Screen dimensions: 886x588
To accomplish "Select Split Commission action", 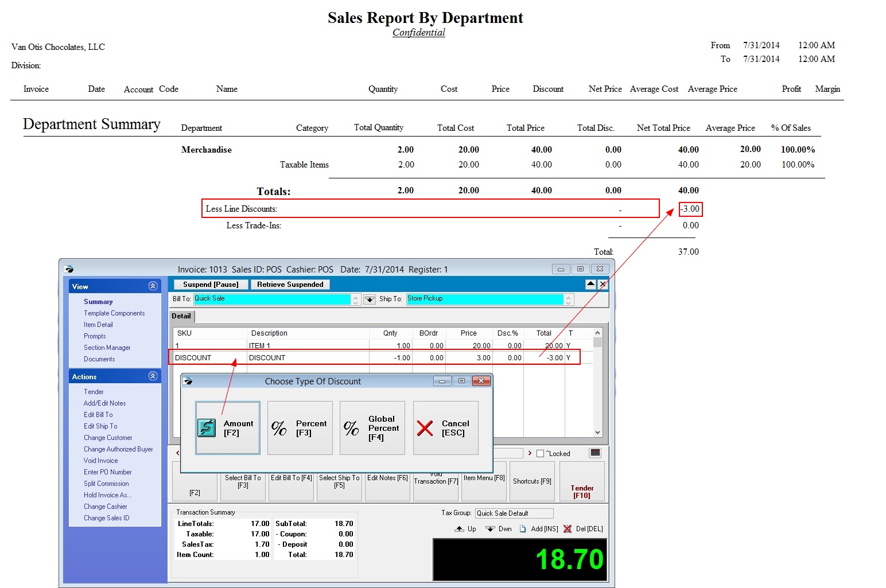I will pyautogui.click(x=106, y=484).
